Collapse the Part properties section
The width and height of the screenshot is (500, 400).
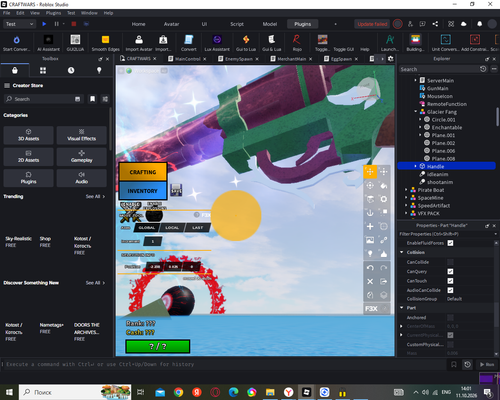(x=402, y=308)
